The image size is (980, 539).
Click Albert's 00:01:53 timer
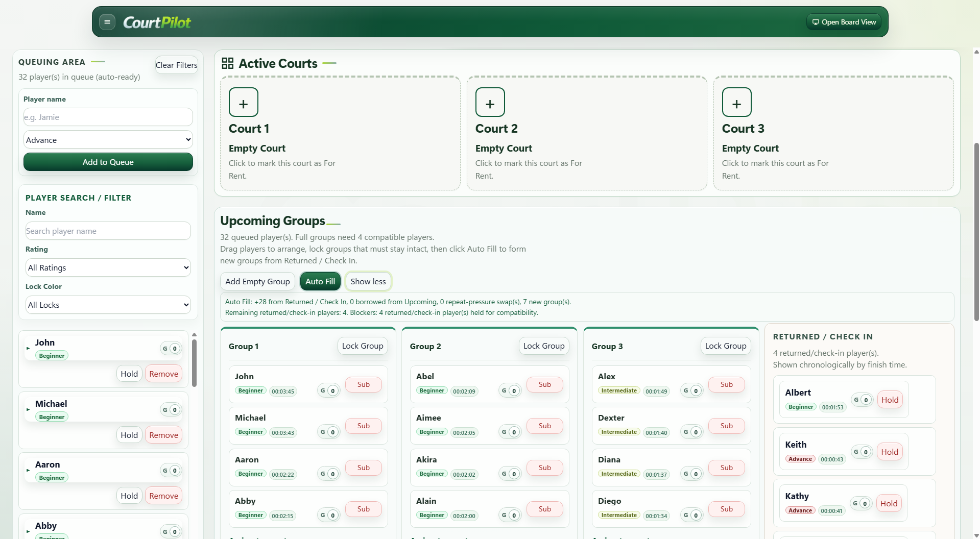coord(832,407)
